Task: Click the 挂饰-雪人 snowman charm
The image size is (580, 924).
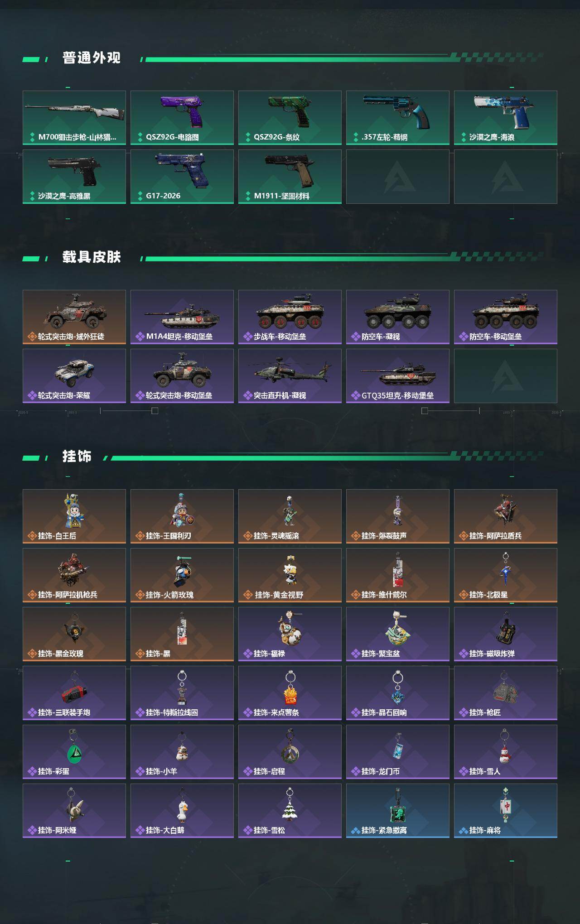Action: click(x=506, y=752)
